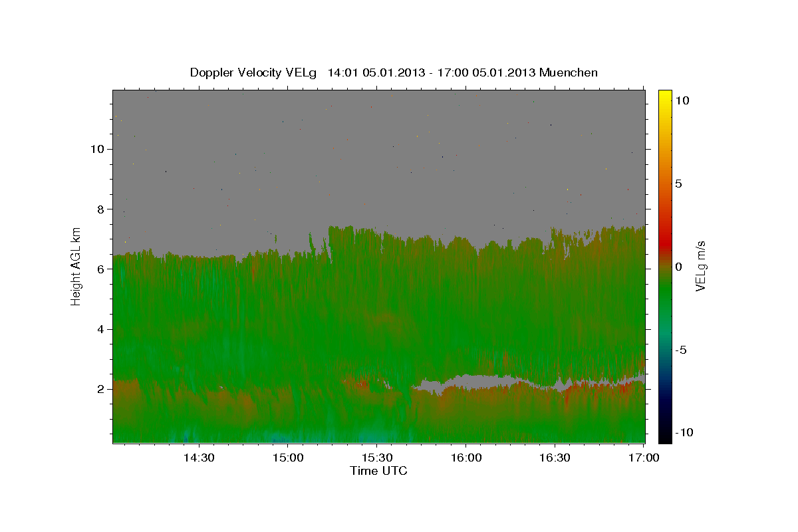Image resolution: width=798 pixels, height=532 pixels.
Task: Click the colorbar tick value -10
Action: point(684,432)
